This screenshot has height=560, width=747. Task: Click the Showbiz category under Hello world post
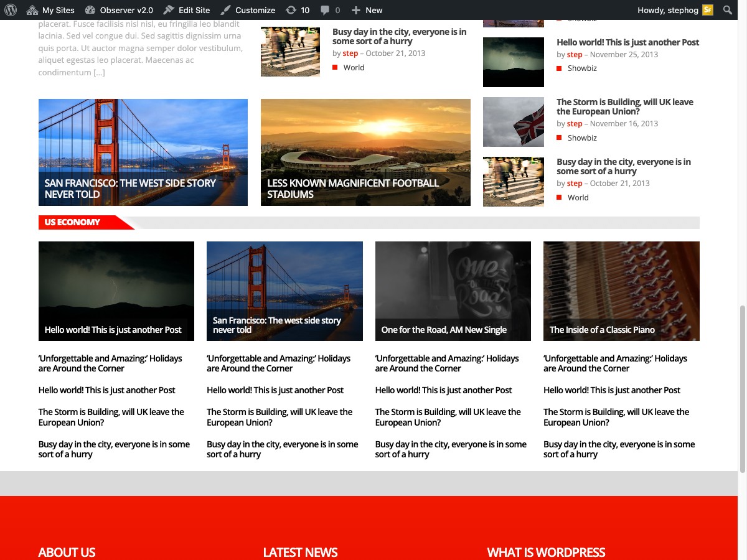tap(581, 68)
